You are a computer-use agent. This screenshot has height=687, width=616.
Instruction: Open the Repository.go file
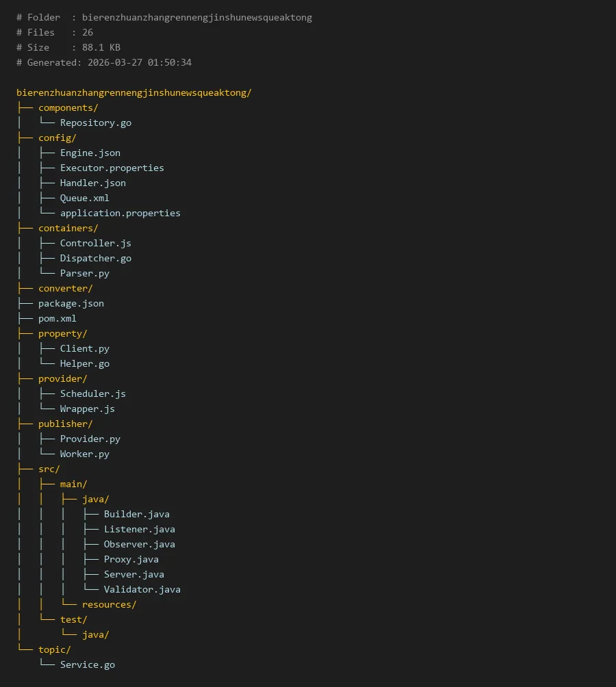95,122
